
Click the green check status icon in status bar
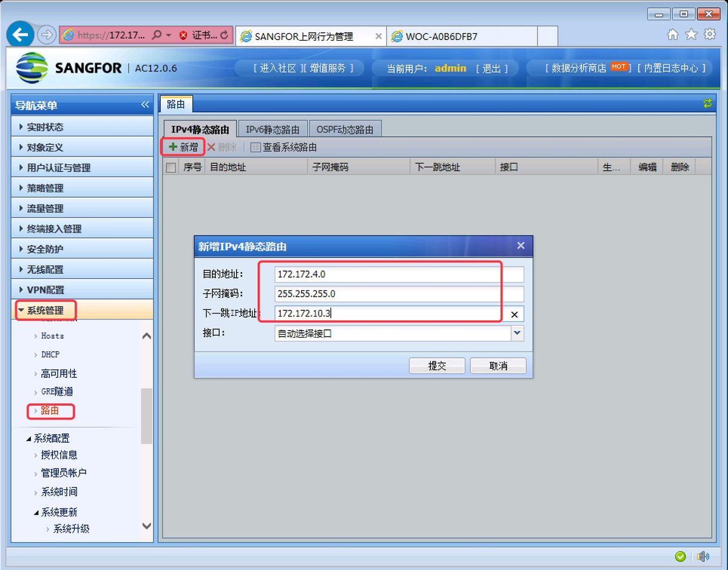[681, 556]
